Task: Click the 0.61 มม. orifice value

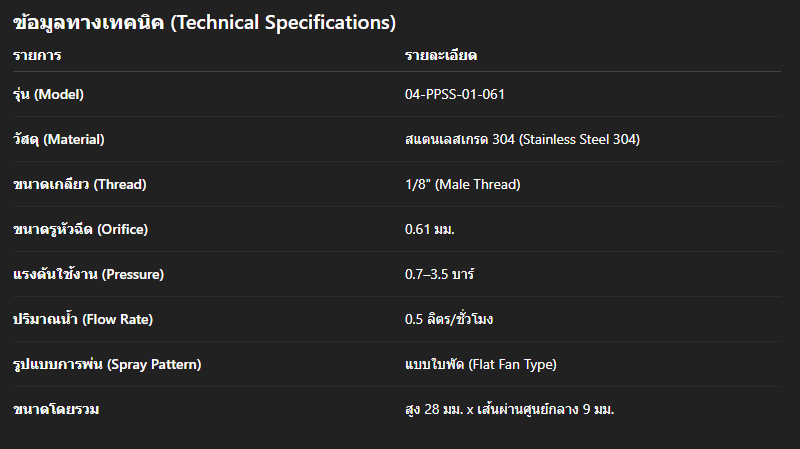Action: (x=429, y=229)
